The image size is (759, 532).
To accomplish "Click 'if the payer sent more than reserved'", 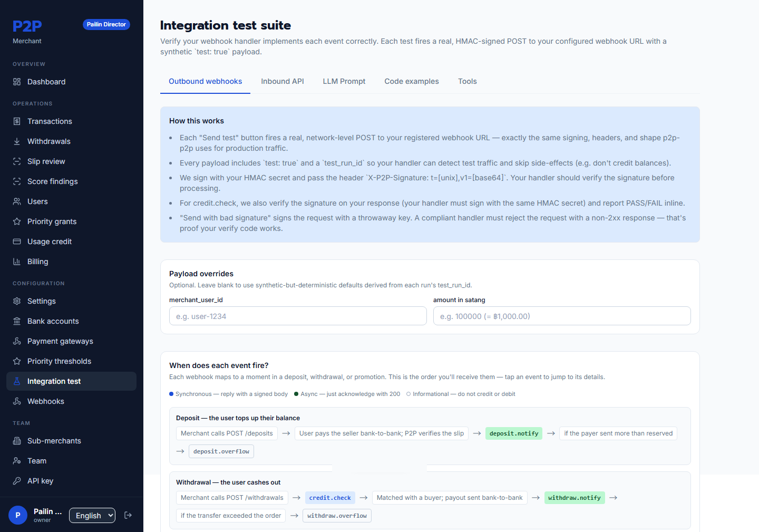I will pyautogui.click(x=618, y=433).
